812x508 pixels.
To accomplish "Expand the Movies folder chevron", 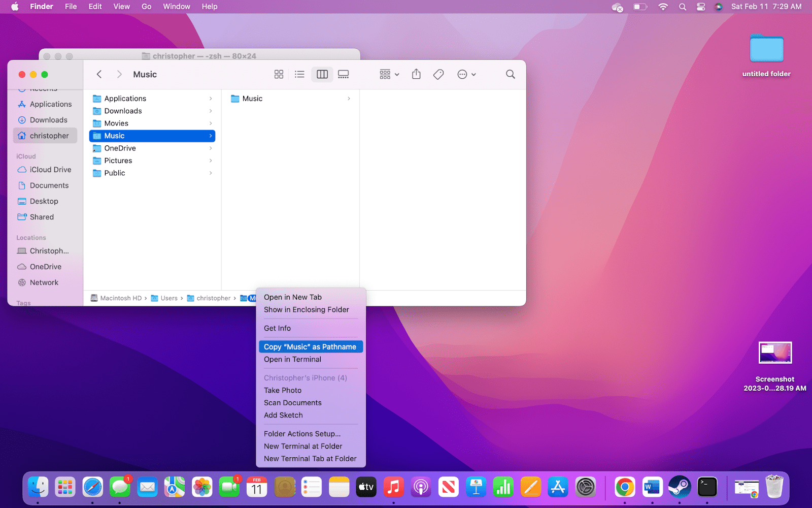I will click(211, 123).
